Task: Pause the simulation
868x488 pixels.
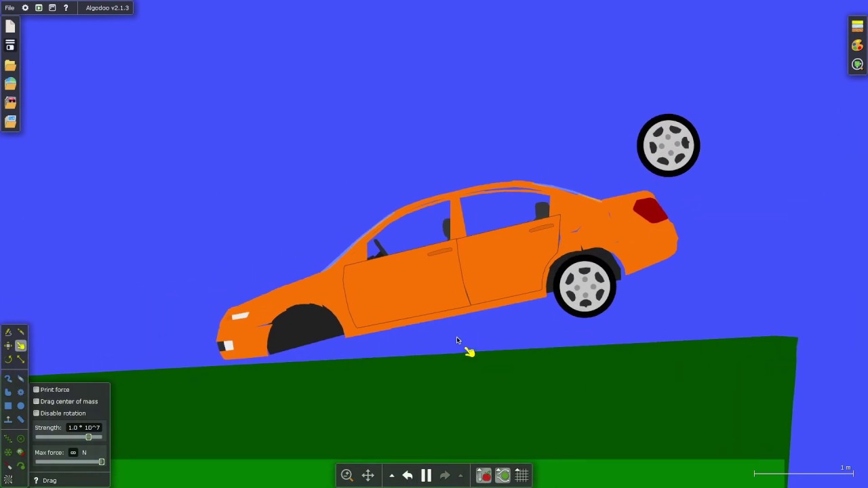Action: point(427,476)
